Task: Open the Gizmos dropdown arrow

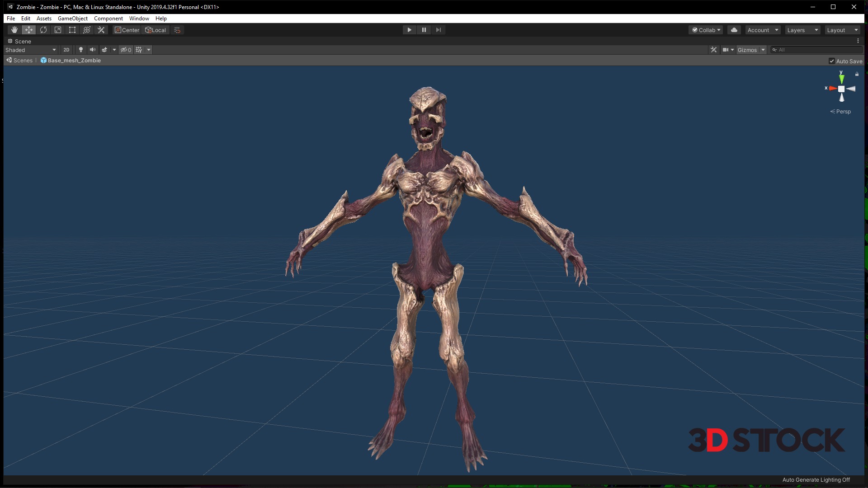Action: coord(763,50)
